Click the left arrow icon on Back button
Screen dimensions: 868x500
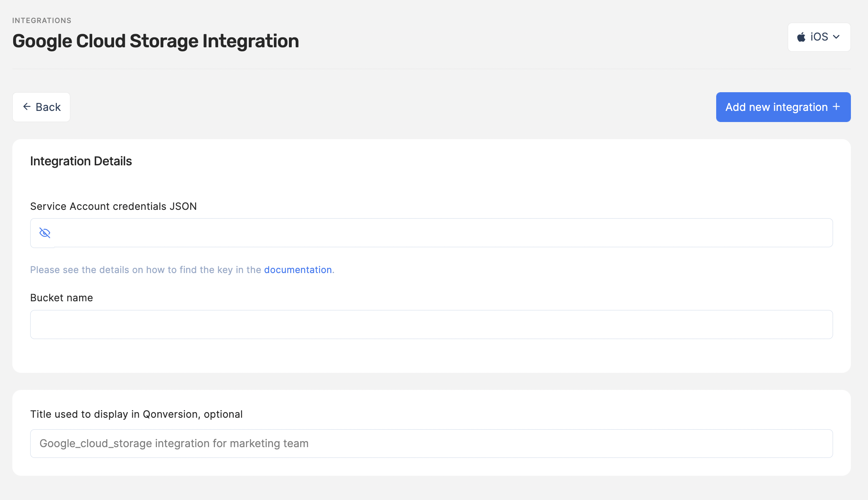pos(27,107)
